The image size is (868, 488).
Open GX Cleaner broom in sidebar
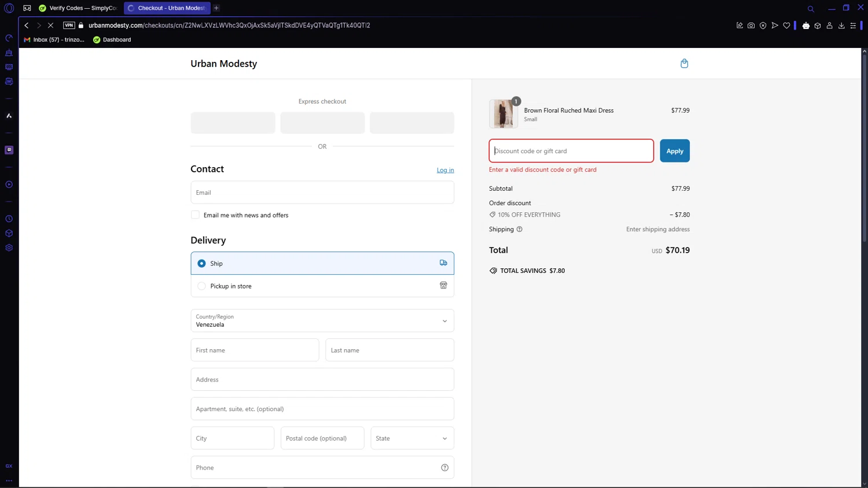9,53
